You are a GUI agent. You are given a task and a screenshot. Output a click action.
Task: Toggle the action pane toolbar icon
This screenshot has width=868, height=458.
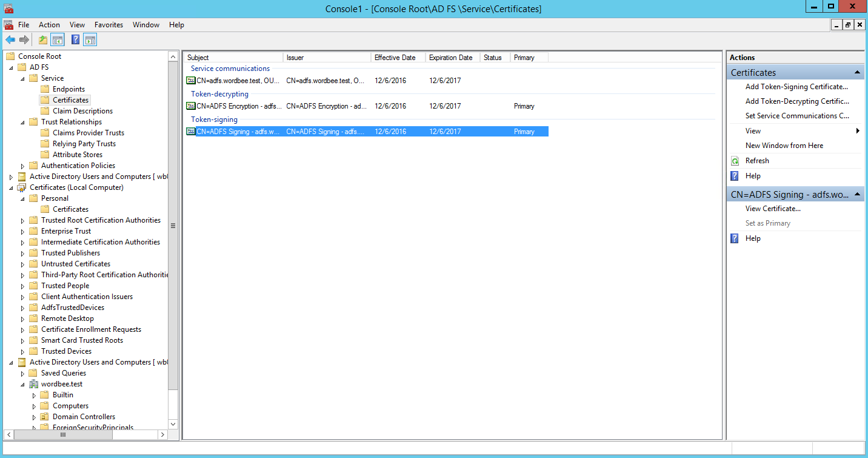[x=89, y=38]
